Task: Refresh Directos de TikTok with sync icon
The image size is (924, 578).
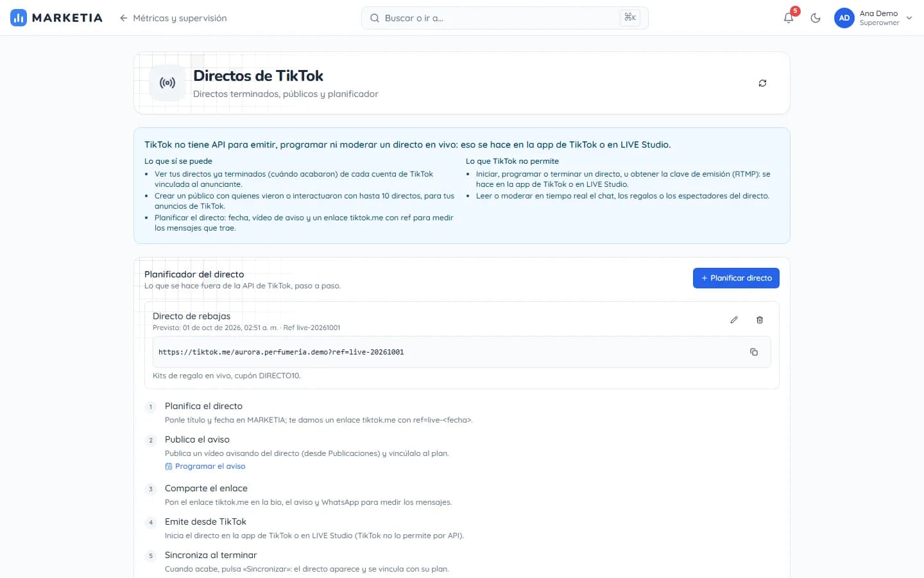Action: 762,83
